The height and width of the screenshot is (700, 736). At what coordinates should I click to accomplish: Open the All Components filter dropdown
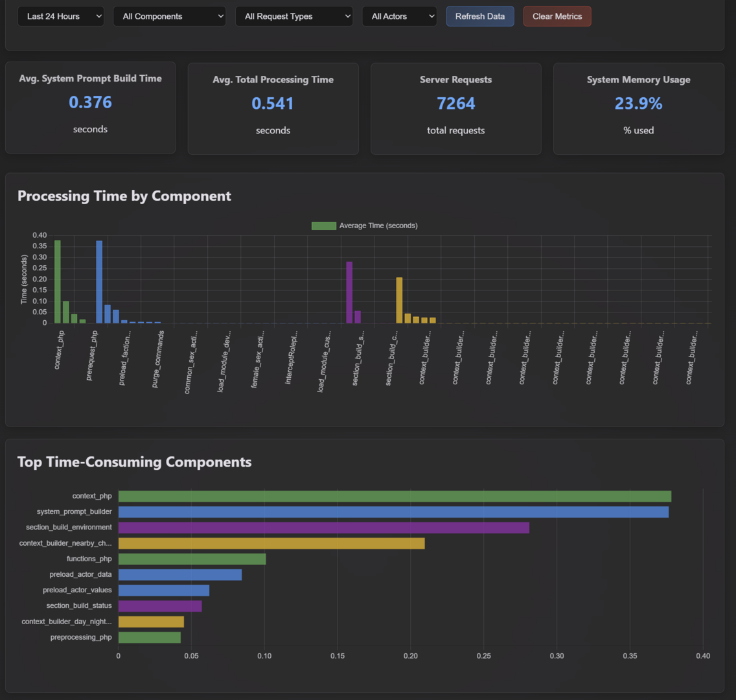(x=169, y=16)
